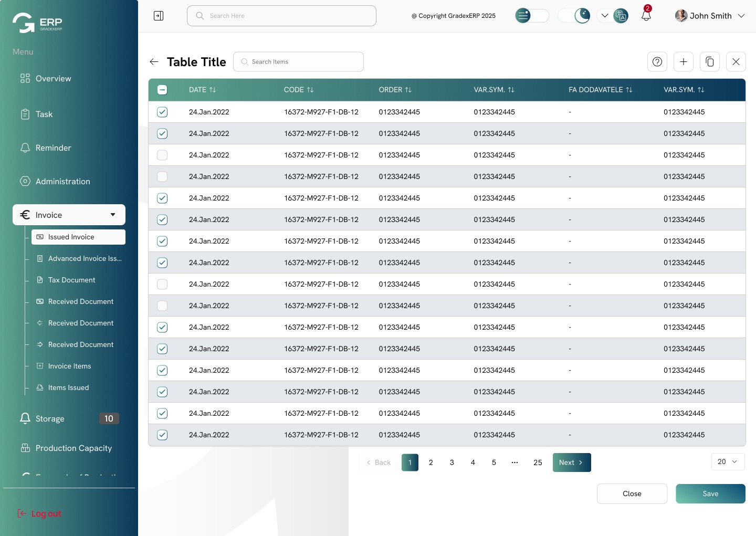This screenshot has width=756, height=536.
Task: Open Tax Document in the sidebar
Action: (71, 280)
